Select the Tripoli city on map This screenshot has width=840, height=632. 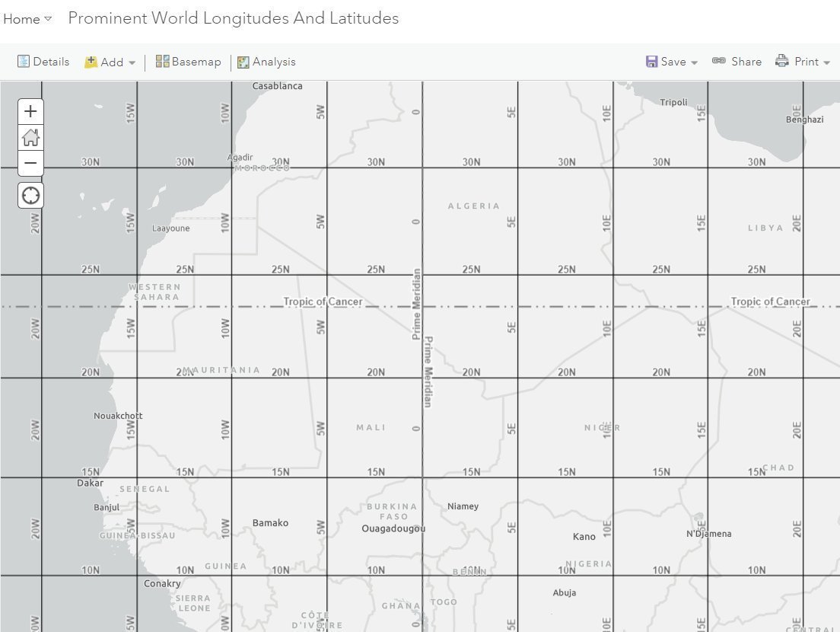[x=673, y=102]
